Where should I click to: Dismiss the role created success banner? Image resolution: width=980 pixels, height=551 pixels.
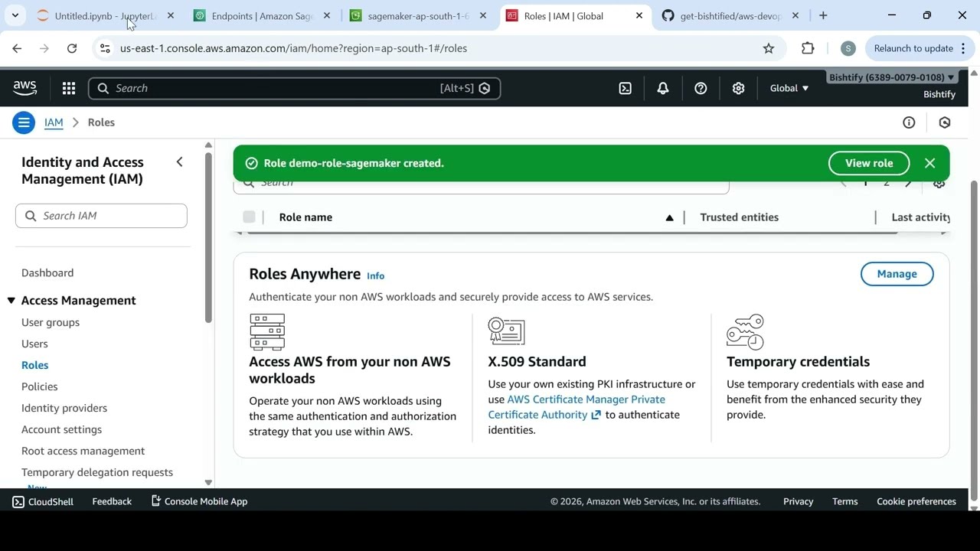[x=929, y=163]
